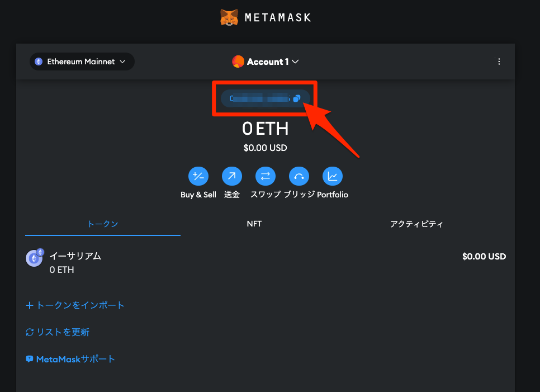The width and height of the screenshot is (540, 392).
Task: Switch to the アクティビティ tab
Action: click(416, 224)
